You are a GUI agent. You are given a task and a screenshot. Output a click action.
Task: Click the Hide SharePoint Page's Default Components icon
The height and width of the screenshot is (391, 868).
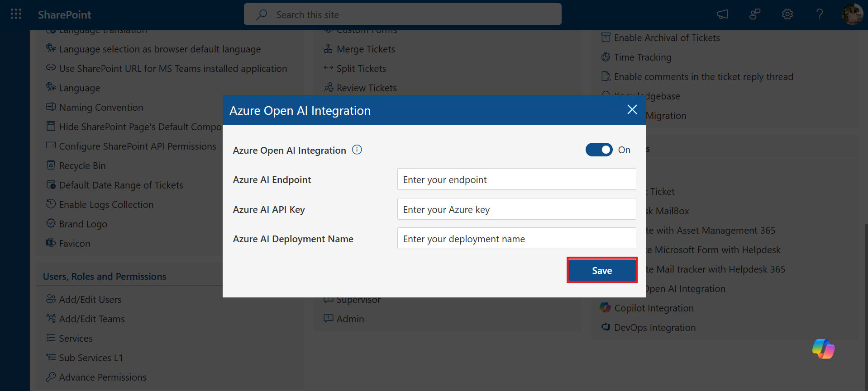[51, 126]
